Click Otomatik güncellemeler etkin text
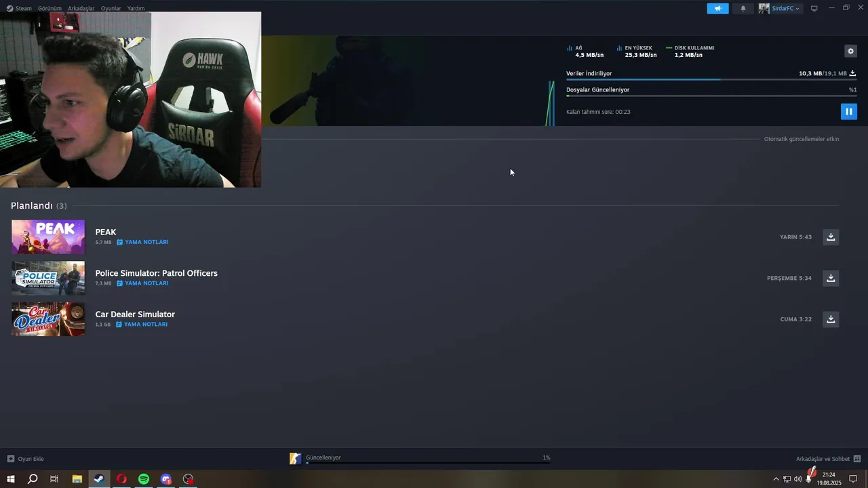868x488 pixels. (802, 139)
